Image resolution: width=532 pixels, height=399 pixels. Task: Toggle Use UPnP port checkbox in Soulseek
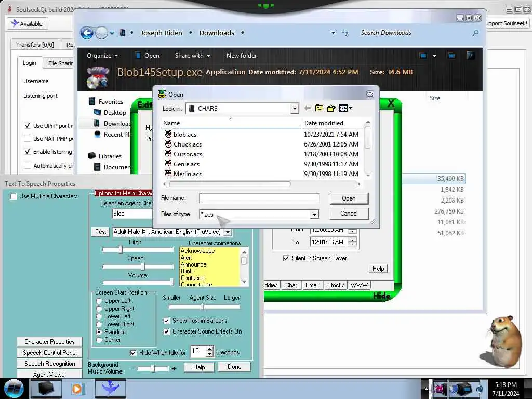28,126
